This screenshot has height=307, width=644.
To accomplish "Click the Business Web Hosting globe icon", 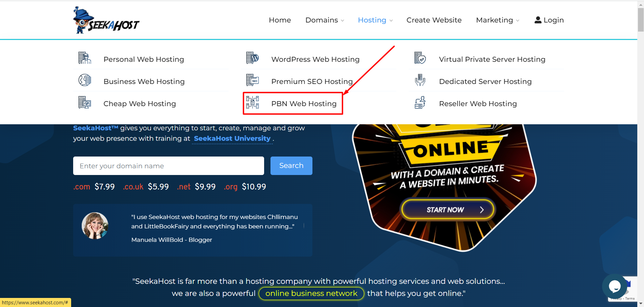I will coord(85,80).
